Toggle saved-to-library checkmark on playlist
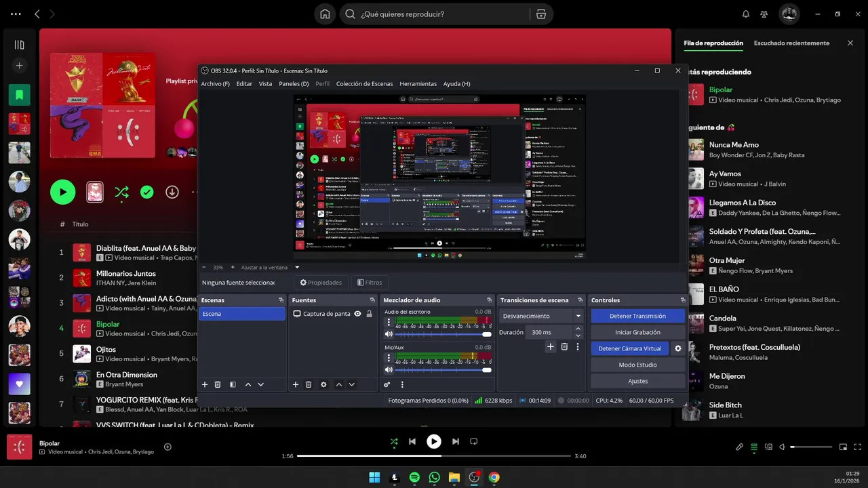Image resolution: width=868 pixels, height=488 pixels. (147, 192)
